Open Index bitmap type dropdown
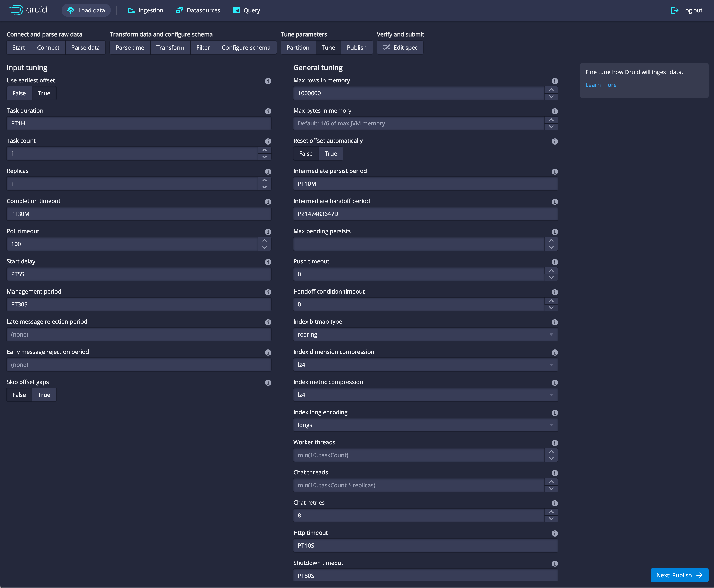The image size is (714, 588). (x=425, y=334)
